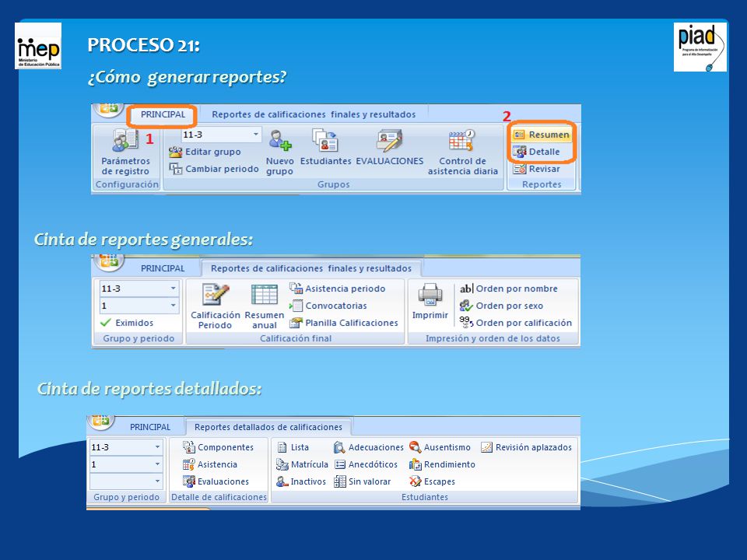This screenshot has height=560, width=747.
Task: Select the Convocatorias report
Action: (328, 306)
